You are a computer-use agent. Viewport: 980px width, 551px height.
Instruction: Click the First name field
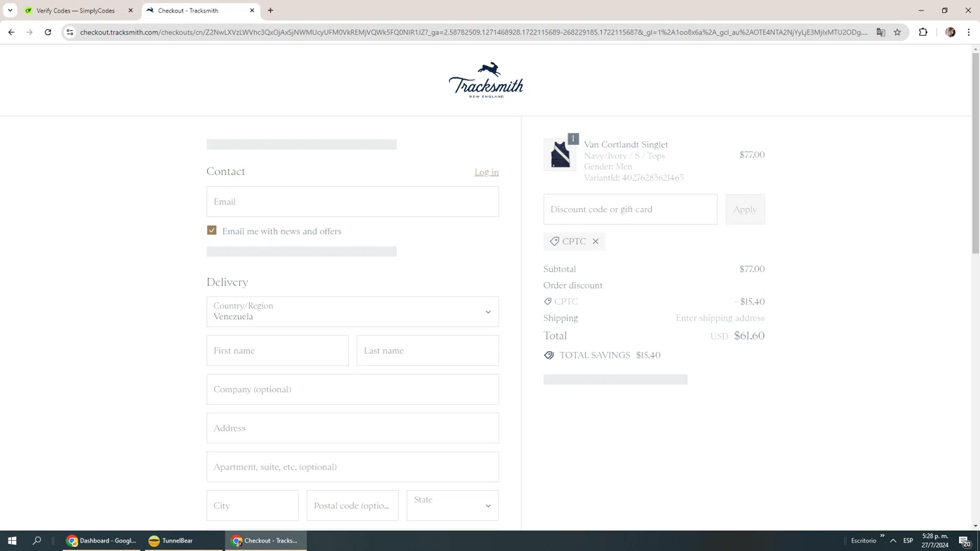(x=278, y=351)
